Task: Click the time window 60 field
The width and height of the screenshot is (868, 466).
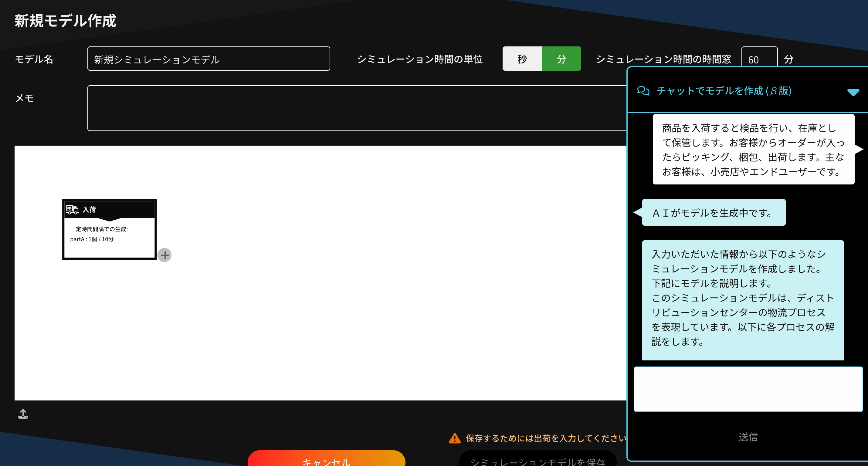Action: 759,59
